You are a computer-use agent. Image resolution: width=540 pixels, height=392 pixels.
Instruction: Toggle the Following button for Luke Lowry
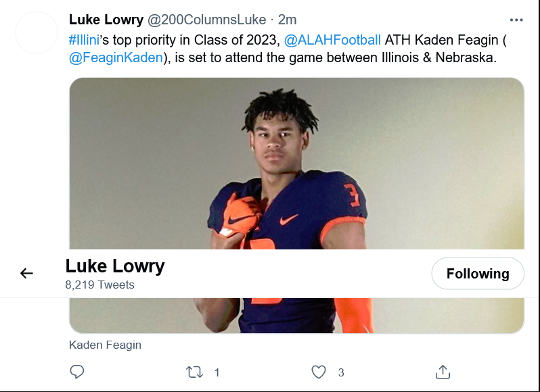pos(478,274)
